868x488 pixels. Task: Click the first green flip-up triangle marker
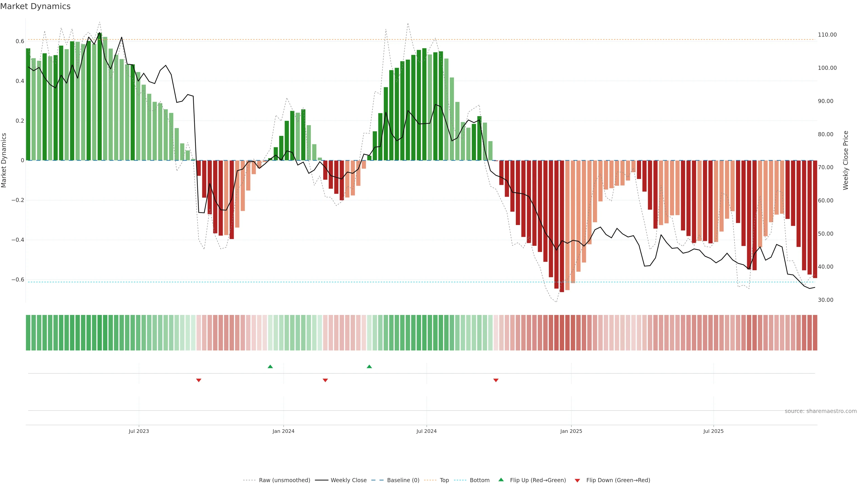pos(270,366)
